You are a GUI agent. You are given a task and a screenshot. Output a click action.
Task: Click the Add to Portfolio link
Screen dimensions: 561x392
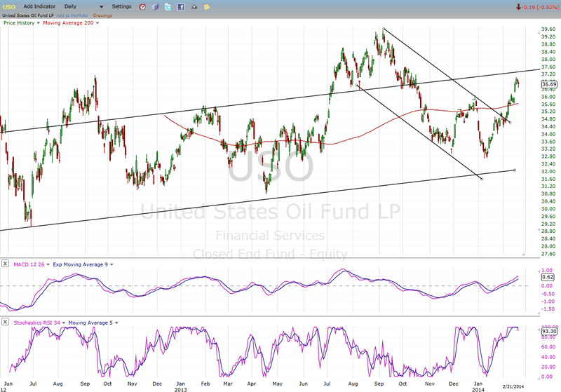[72, 15]
